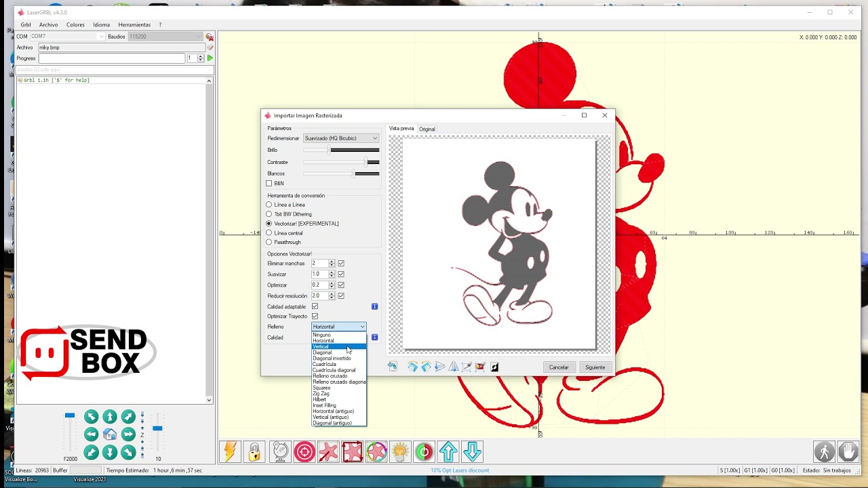Click the Cancelar button
Image resolution: width=868 pixels, height=488 pixels.
(559, 367)
